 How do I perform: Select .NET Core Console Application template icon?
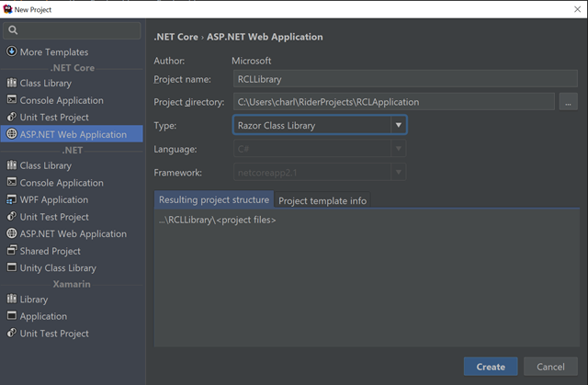pos(12,100)
